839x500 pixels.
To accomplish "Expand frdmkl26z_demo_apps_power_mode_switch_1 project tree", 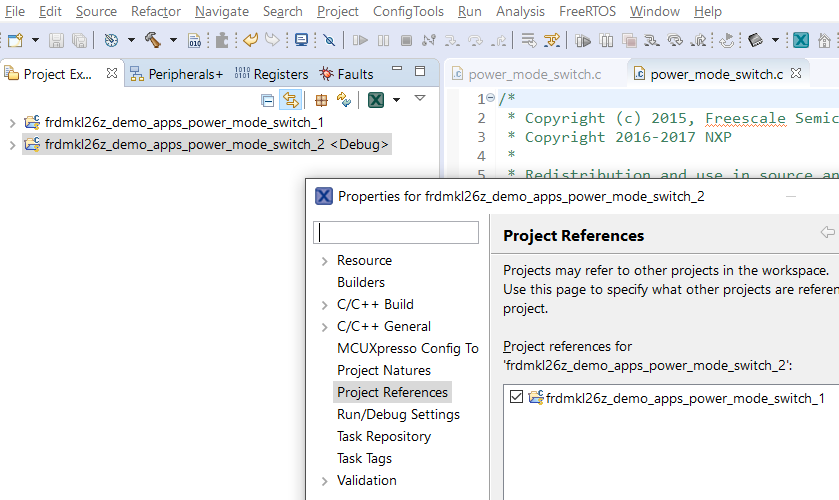I will pos(12,123).
